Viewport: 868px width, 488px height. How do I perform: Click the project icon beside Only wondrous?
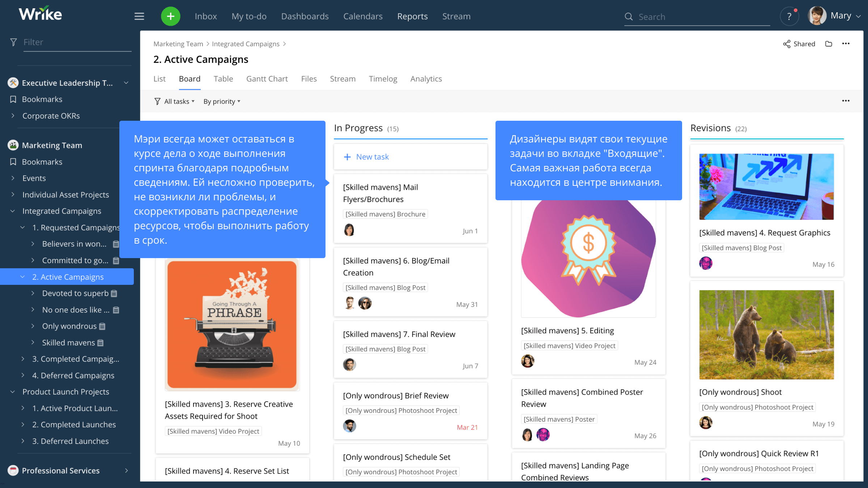point(102,326)
